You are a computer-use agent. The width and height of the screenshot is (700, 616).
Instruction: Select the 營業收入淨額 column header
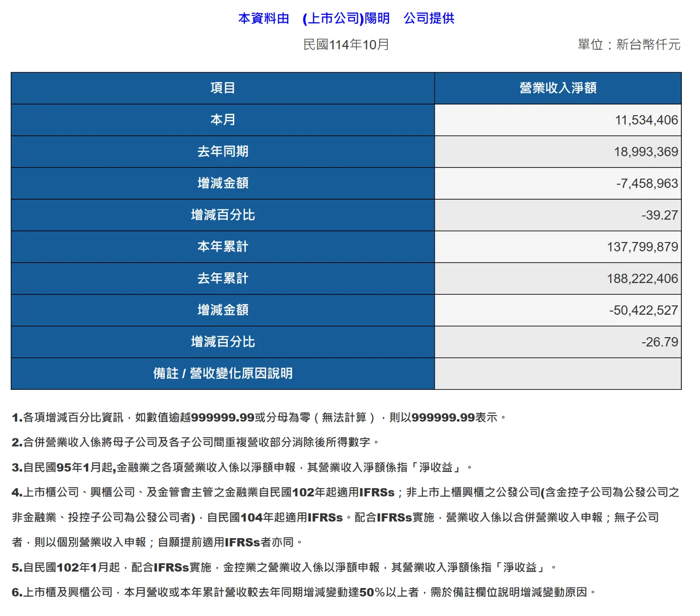558,88
